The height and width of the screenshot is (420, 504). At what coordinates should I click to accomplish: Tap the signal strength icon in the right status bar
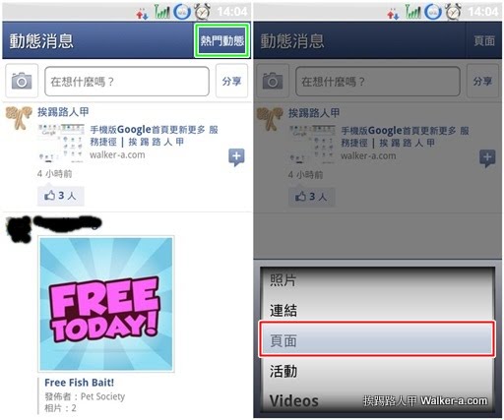click(x=412, y=12)
